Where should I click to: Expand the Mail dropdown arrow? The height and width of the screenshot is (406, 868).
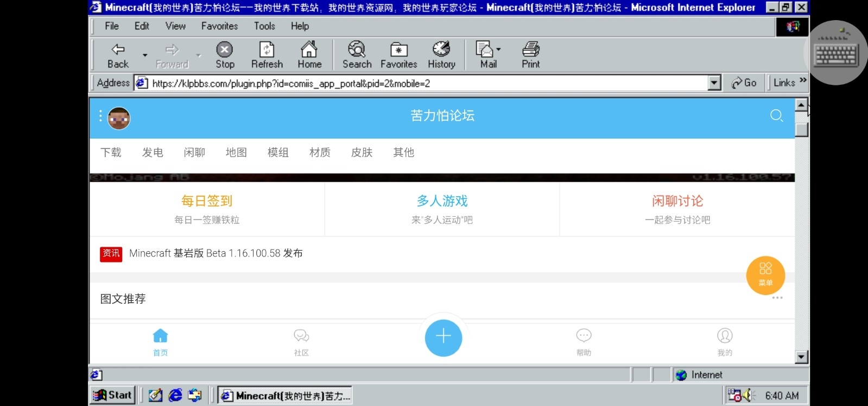(499, 49)
